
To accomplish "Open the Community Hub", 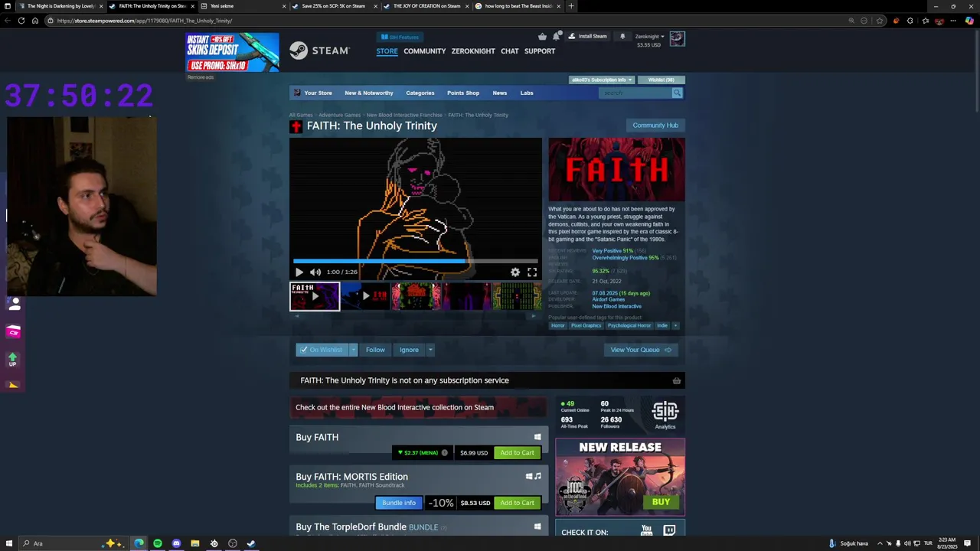I will (655, 125).
